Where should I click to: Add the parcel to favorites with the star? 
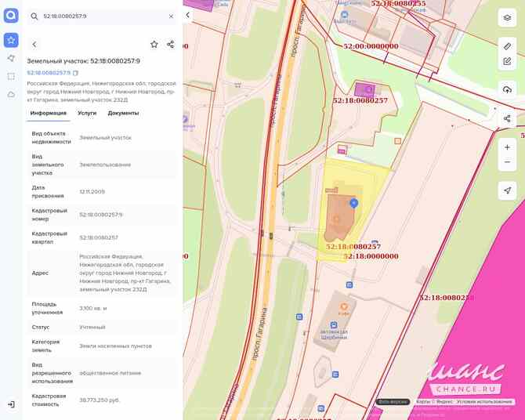tap(154, 44)
